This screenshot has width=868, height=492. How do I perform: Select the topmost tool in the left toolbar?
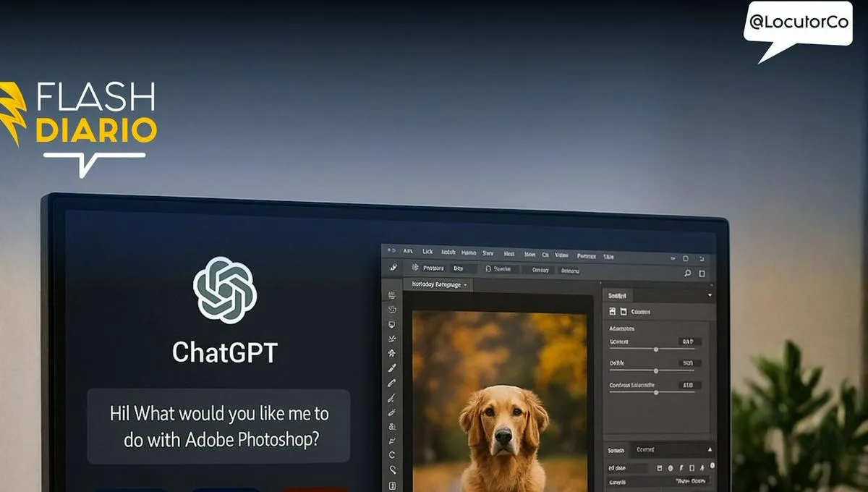tap(392, 295)
